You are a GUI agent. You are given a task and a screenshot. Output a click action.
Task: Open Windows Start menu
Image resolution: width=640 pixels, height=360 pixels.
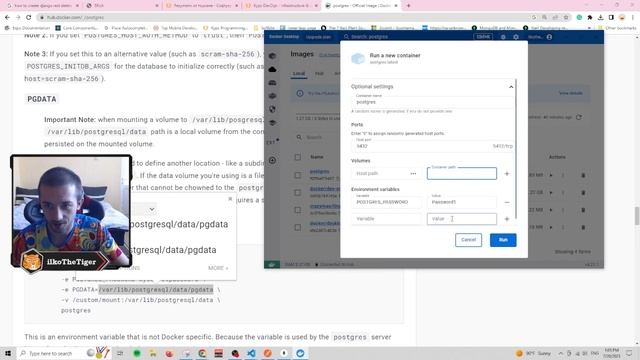(7, 353)
